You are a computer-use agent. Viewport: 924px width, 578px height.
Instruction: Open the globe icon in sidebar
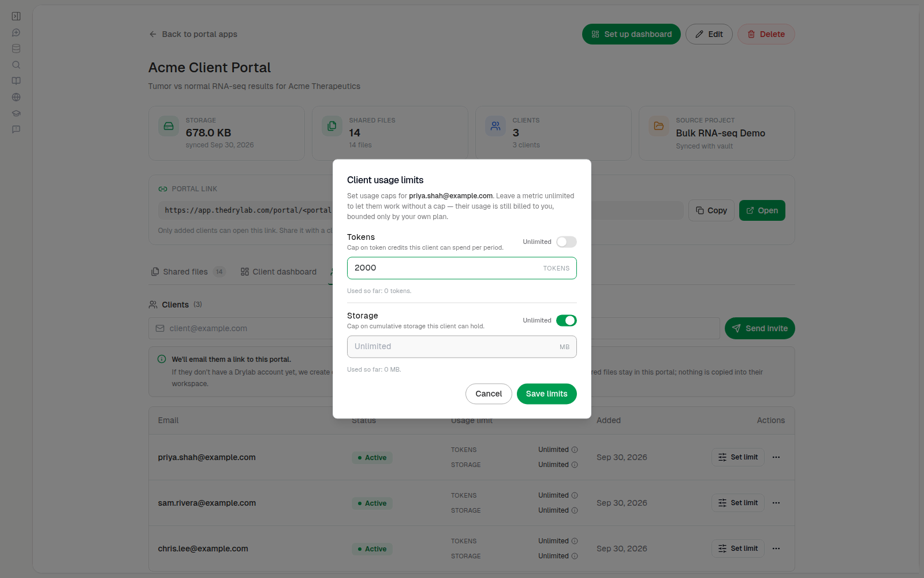pyautogui.click(x=16, y=97)
